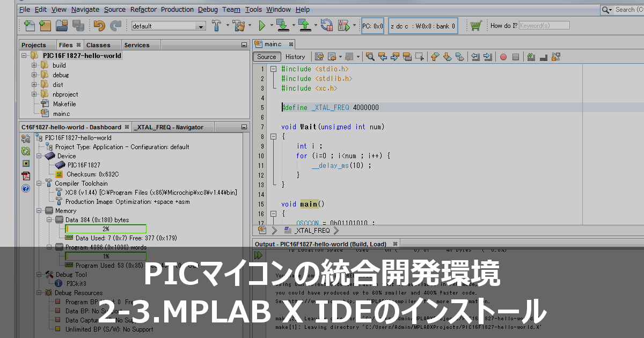
Task: Collapse the Device node in Dashboard
Action: (x=38, y=156)
